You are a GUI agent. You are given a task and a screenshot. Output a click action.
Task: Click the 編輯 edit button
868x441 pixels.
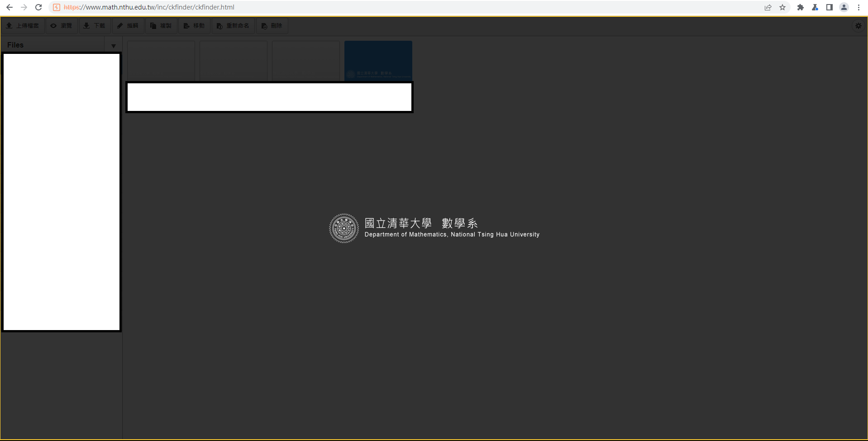[128, 26]
